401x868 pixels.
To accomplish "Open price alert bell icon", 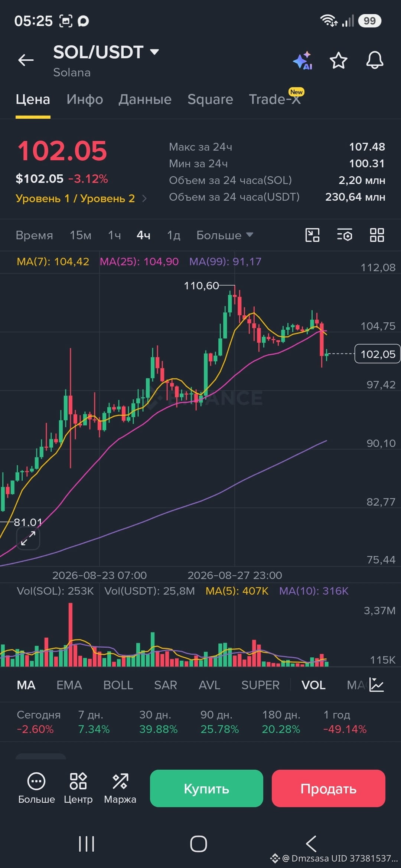I will [x=375, y=60].
